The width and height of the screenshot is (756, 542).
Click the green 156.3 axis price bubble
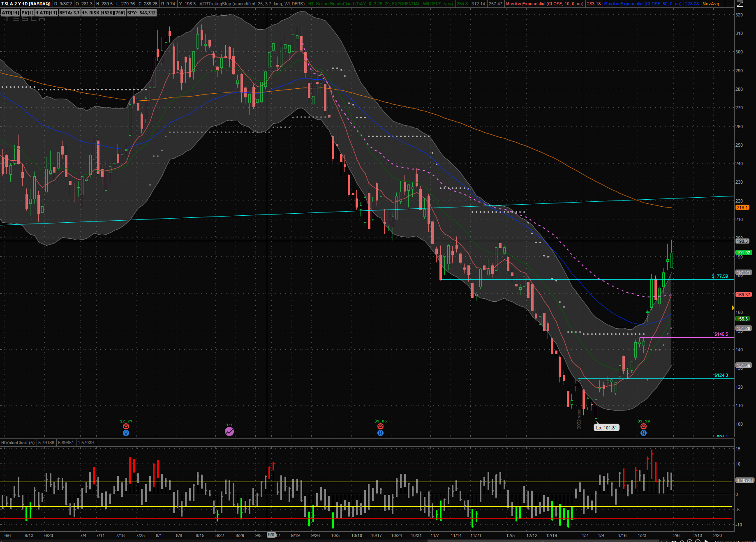(742, 319)
